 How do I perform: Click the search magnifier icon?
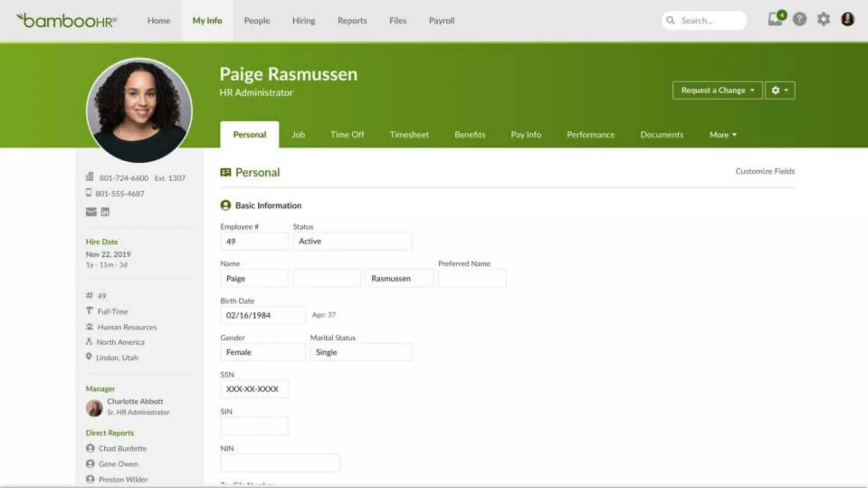(x=670, y=20)
